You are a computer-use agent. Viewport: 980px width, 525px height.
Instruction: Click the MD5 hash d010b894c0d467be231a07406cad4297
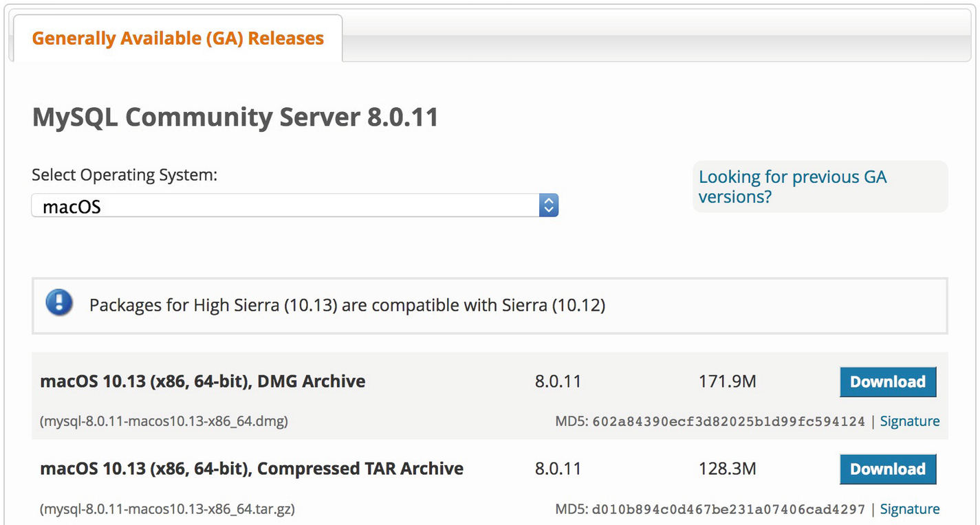pyautogui.click(x=728, y=510)
